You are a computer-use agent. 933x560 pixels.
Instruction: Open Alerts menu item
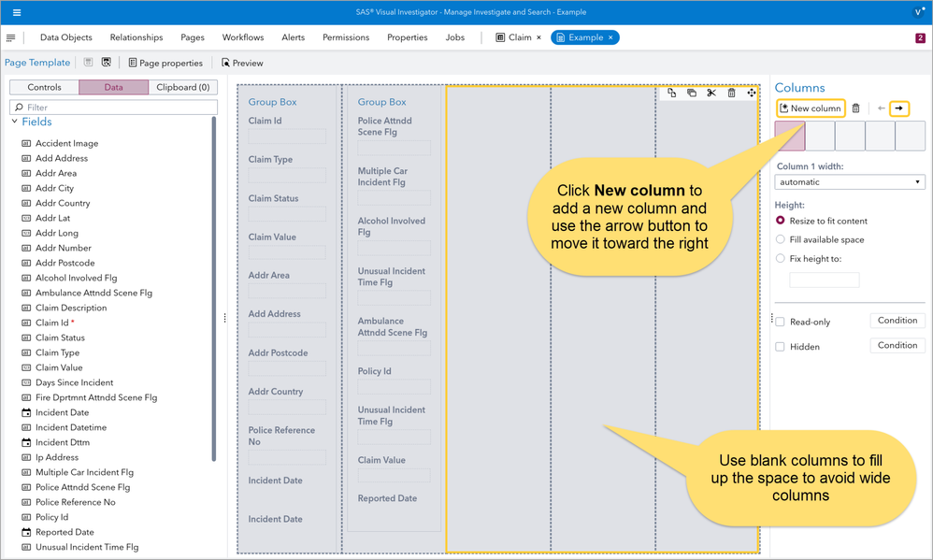click(x=294, y=37)
